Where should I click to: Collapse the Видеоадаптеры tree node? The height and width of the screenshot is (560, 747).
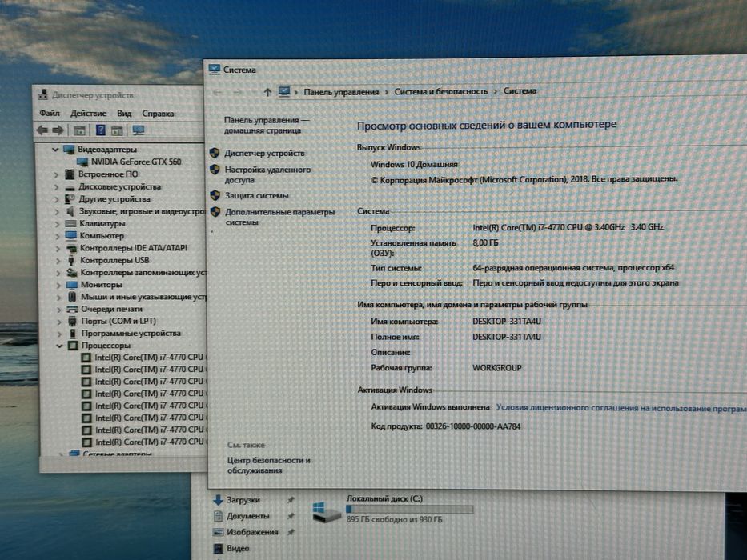click(x=55, y=150)
